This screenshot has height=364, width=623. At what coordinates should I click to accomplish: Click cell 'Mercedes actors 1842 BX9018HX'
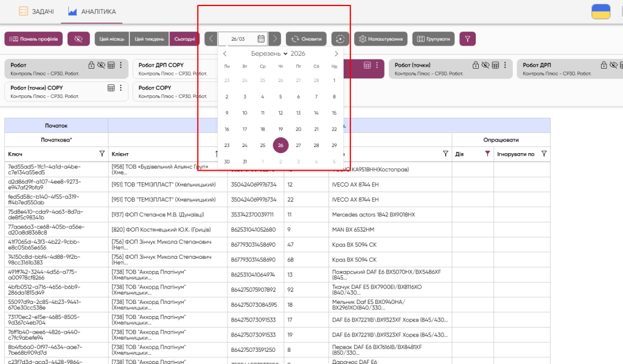tap(390, 215)
